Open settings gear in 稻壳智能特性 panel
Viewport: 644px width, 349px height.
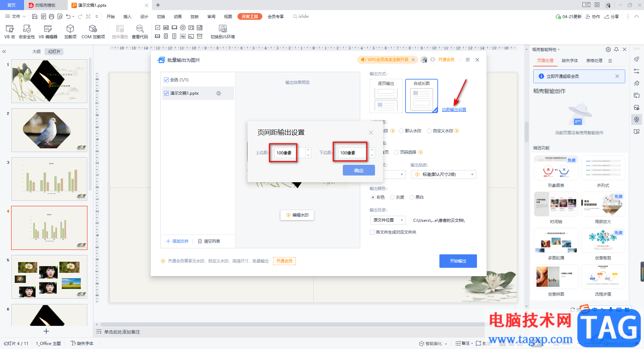tap(608, 49)
